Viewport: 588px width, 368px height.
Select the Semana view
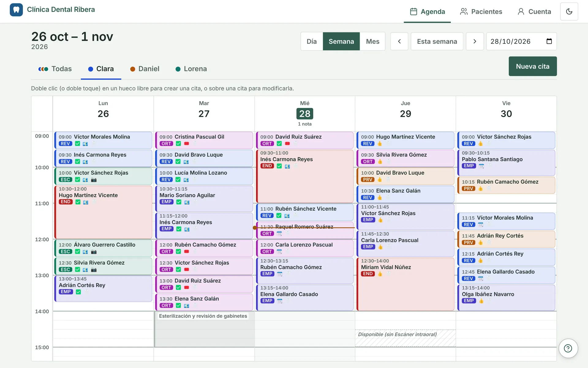pos(341,41)
